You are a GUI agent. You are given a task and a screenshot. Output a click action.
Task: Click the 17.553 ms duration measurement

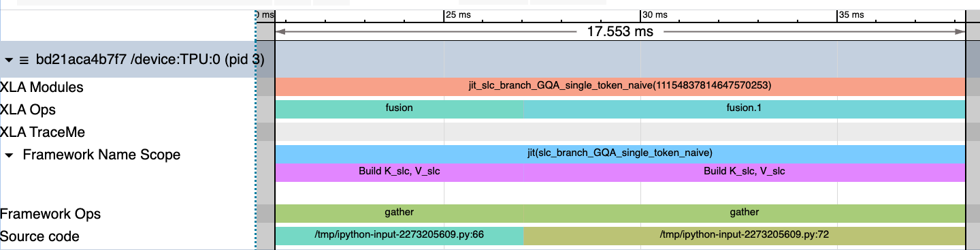click(x=620, y=31)
